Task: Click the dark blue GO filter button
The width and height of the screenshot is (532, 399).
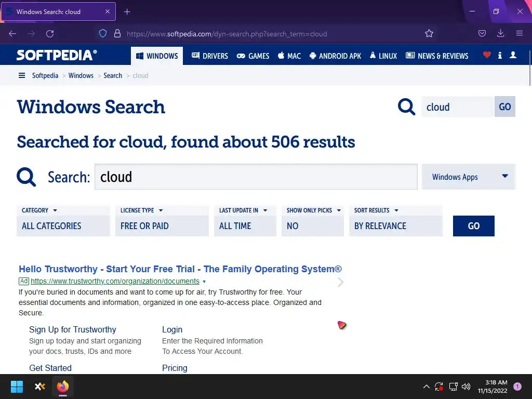Action: pyautogui.click(x=474, y=226)
